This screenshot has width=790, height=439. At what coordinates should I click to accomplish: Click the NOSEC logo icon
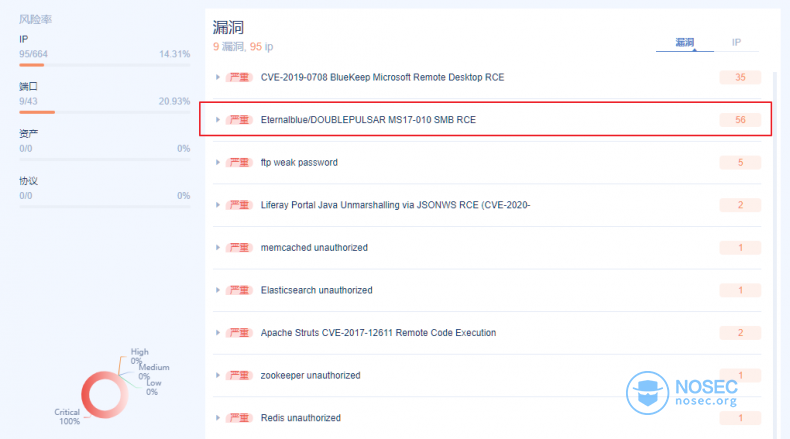(x=647, y=394)
